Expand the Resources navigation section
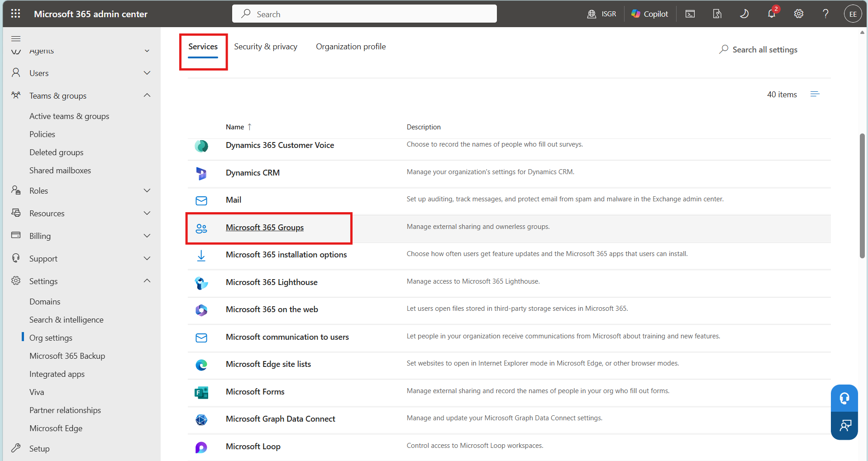Screen dimensions: 868x461 point(81,213)
